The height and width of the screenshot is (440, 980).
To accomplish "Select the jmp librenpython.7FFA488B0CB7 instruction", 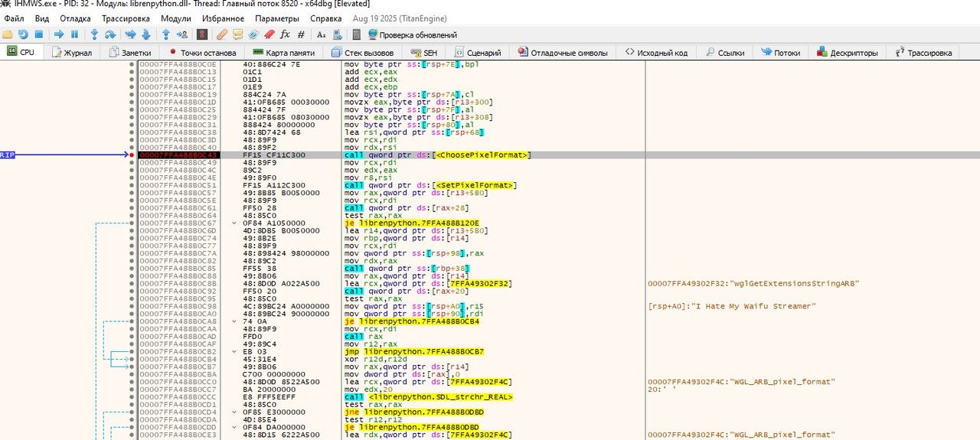I will (414, 351).
